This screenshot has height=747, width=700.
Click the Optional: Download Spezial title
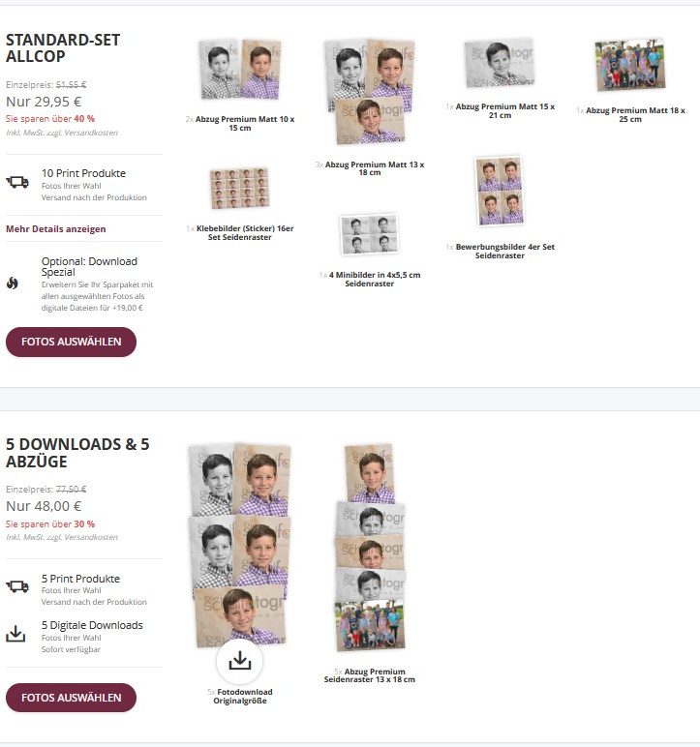(x=89, y=267)
